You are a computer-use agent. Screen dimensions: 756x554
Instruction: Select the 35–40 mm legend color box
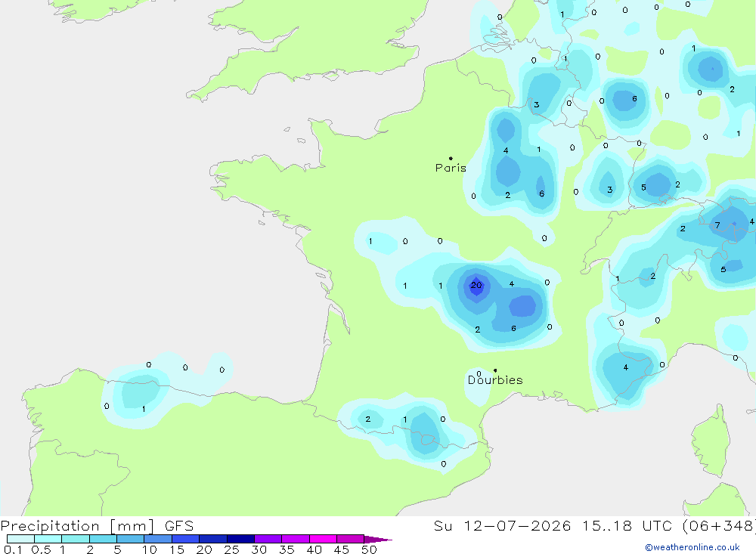click(x=296, y=539)
